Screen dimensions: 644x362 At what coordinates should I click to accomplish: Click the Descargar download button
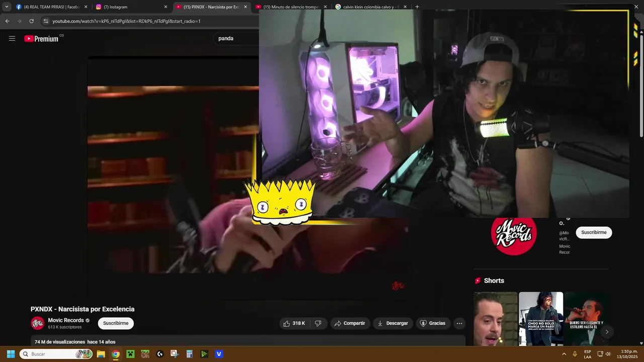[x=393, y=323]
